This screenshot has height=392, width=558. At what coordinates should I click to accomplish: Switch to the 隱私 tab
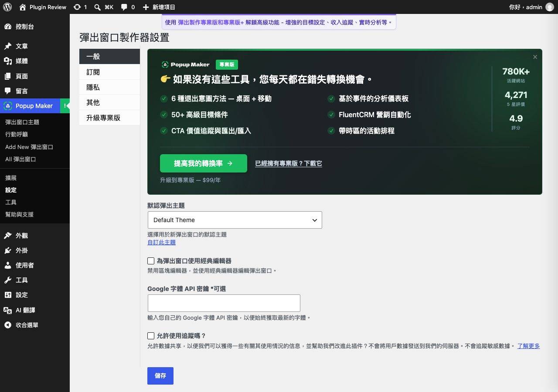pos(109,87)
